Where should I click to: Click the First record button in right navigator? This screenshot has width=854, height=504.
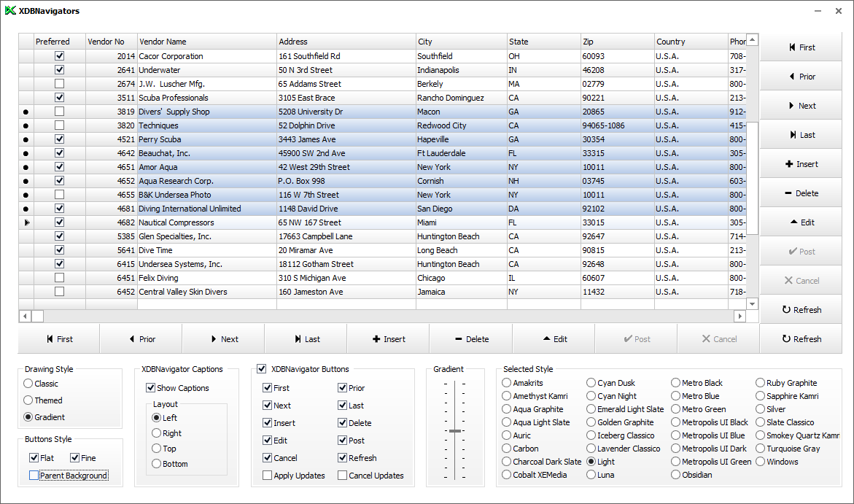[801, 47]
